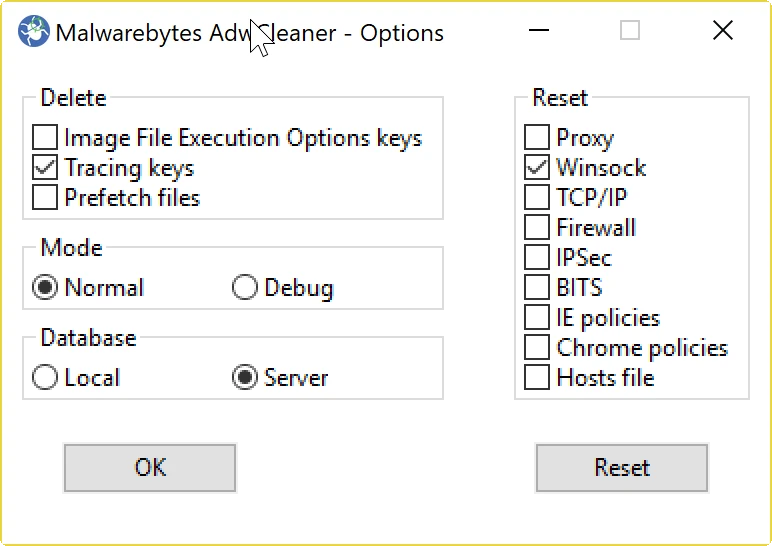
Task: Choose the Local database option
Action: pos(45,378)
